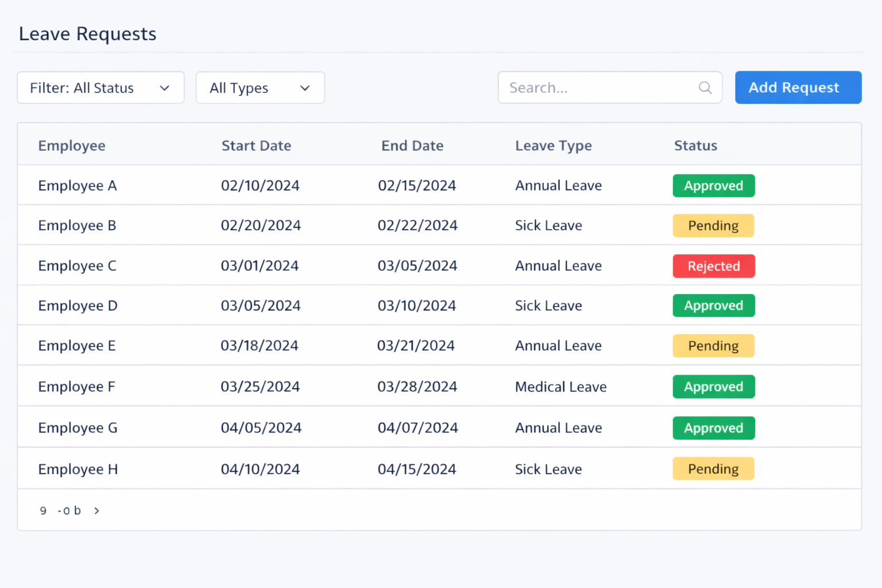Viewport: 882px width, 588px height.
Task: Click the Status column header
Action: [x=695, y=146]
